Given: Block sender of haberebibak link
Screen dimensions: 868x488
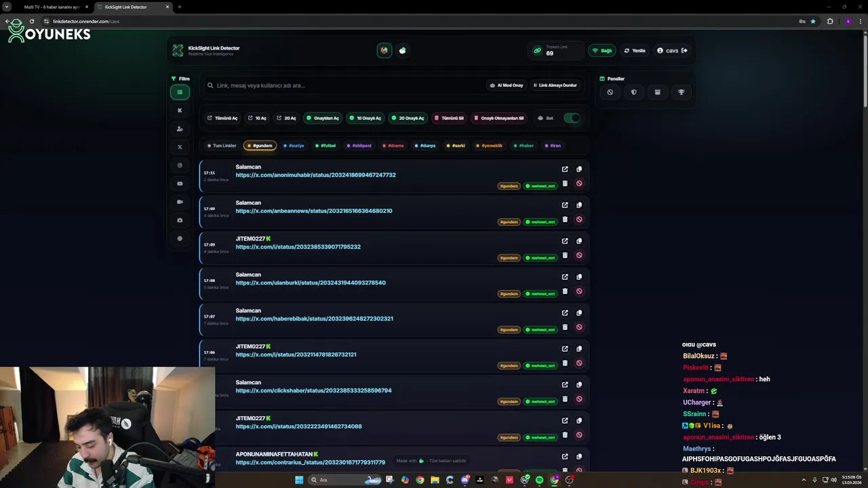Looking at the screenshot, I should (579, 327).
